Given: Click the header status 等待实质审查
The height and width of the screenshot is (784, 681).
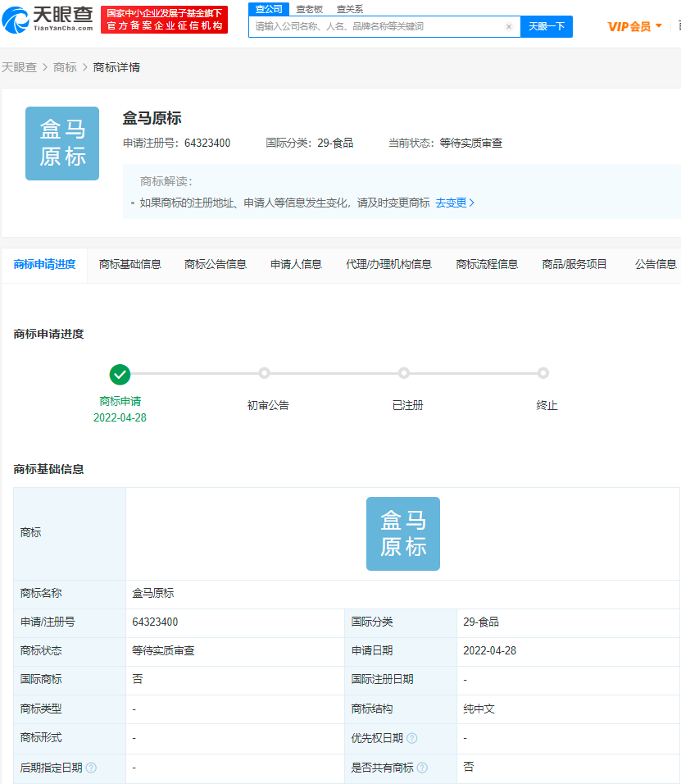Looking at the screenshot, I should click(x=471, y=144).
